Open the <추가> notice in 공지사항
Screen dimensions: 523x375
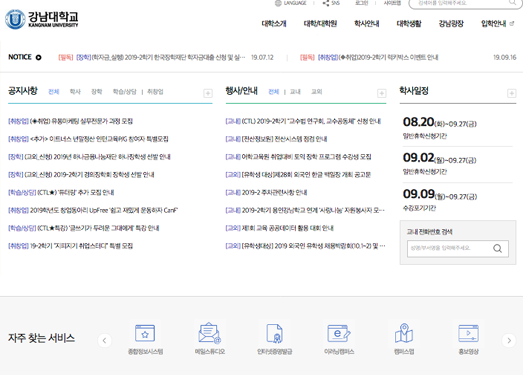click(x=88, y=139)
